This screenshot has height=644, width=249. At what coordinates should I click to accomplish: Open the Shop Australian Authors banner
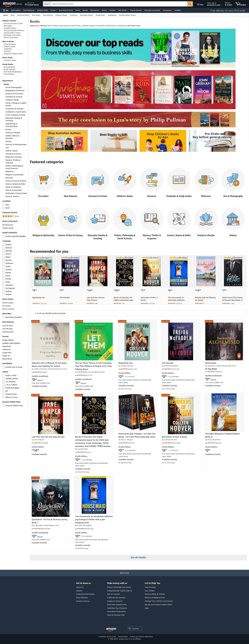coord(64,141)
